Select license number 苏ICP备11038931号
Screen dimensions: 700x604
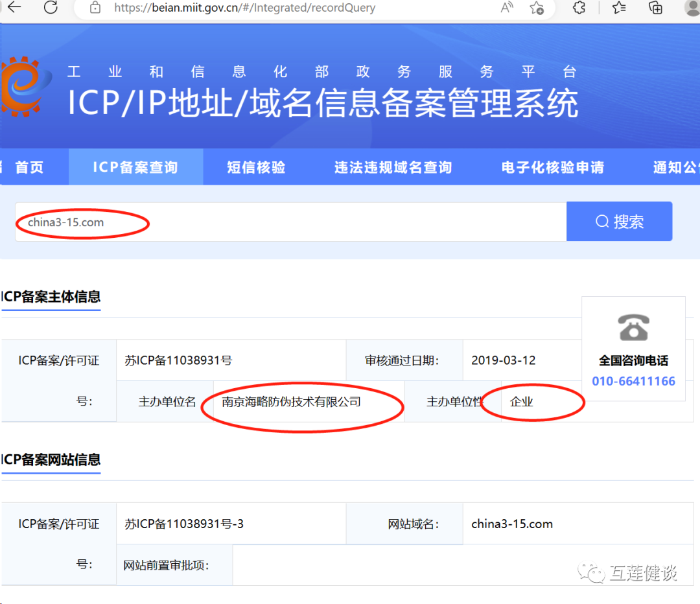(178, 360)
